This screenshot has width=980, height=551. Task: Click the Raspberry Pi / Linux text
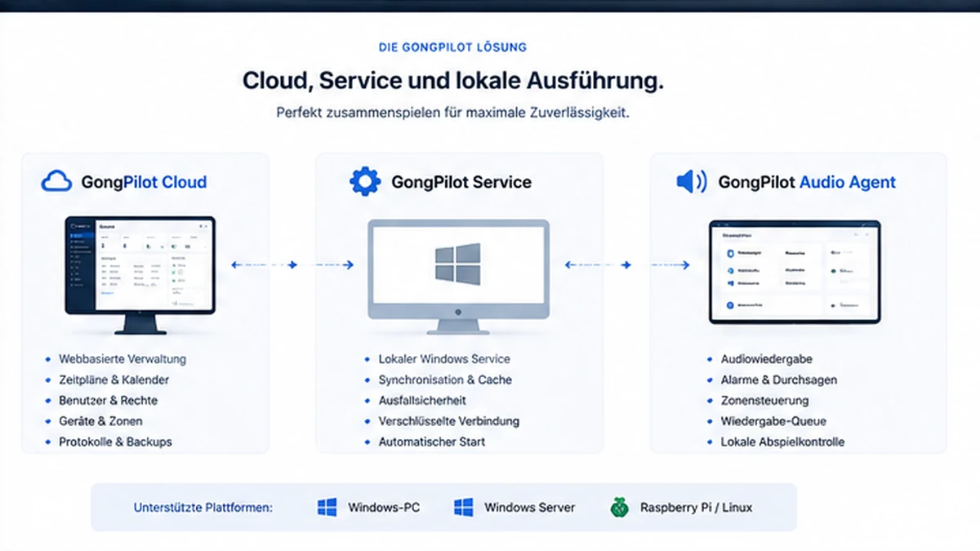pyautogui.click(x=696, y=508)
